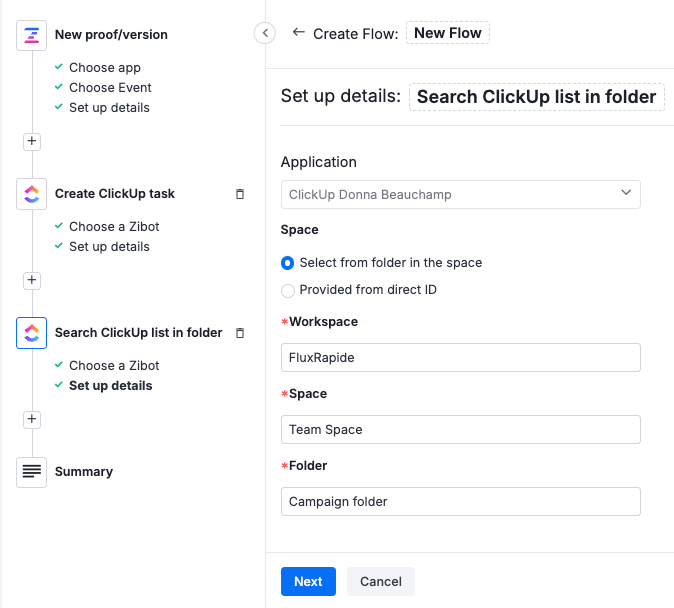Select the Summary step label

[84, 472]
